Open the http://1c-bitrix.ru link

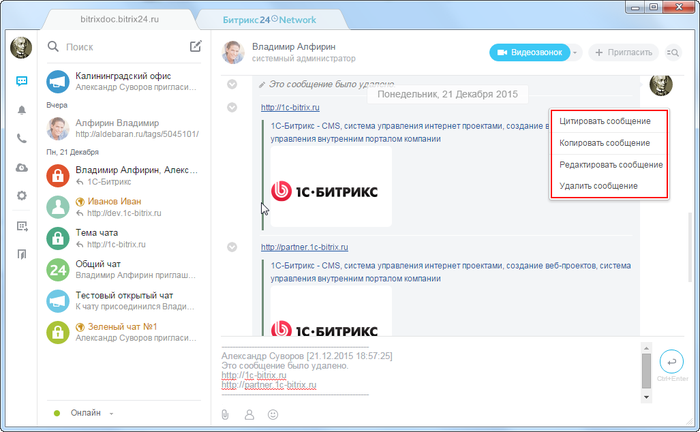tap(290, 108)
